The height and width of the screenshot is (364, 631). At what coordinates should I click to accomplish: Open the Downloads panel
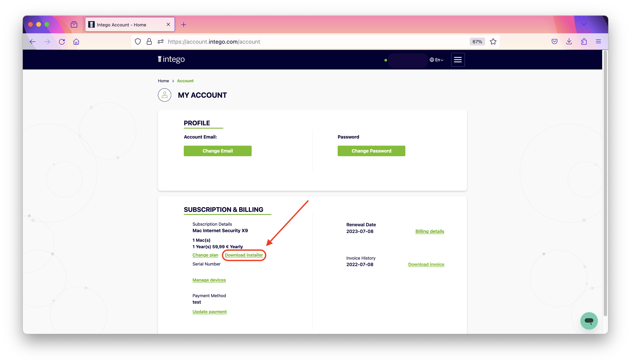pos(569,41)
